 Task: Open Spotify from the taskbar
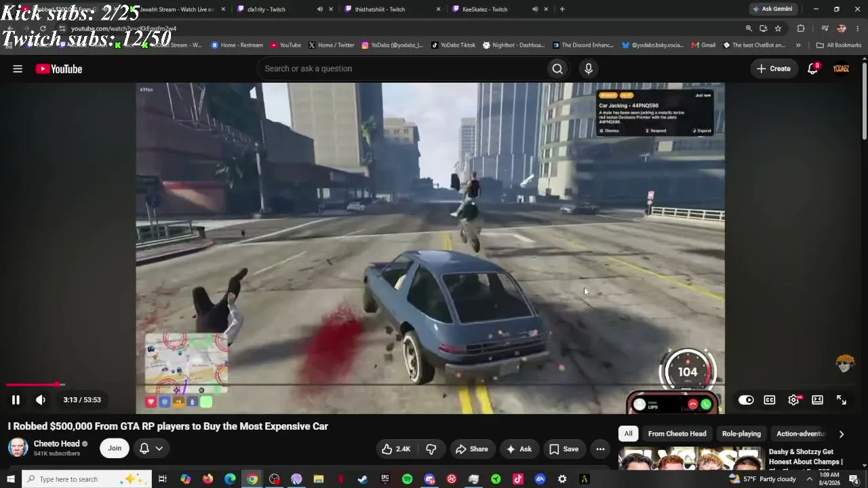407,479
